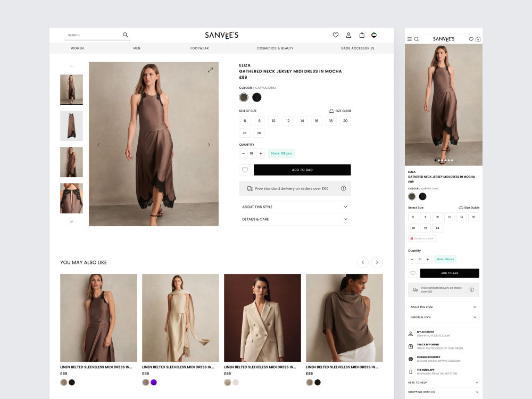Choose the desktop black colour swatch

point(257,97)
